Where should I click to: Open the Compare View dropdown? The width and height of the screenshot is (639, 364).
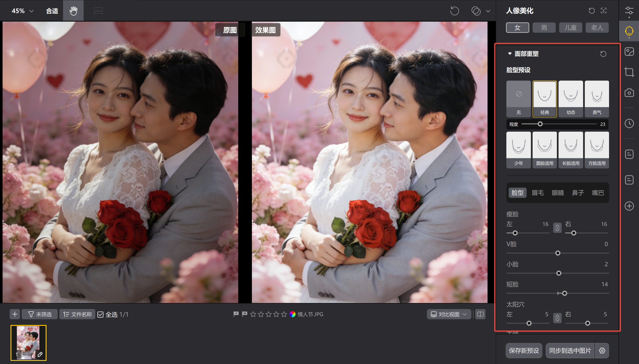click(449, 314)
